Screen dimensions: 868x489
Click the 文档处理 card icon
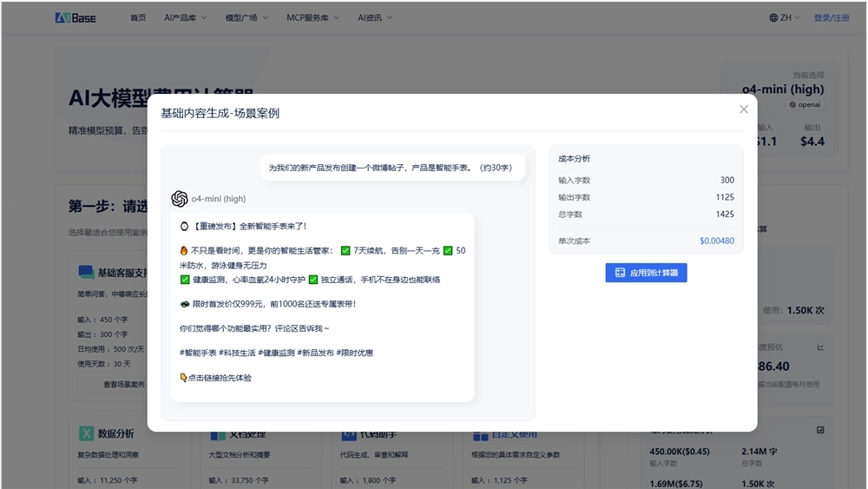pyautogui.click(x=218, y=435)
